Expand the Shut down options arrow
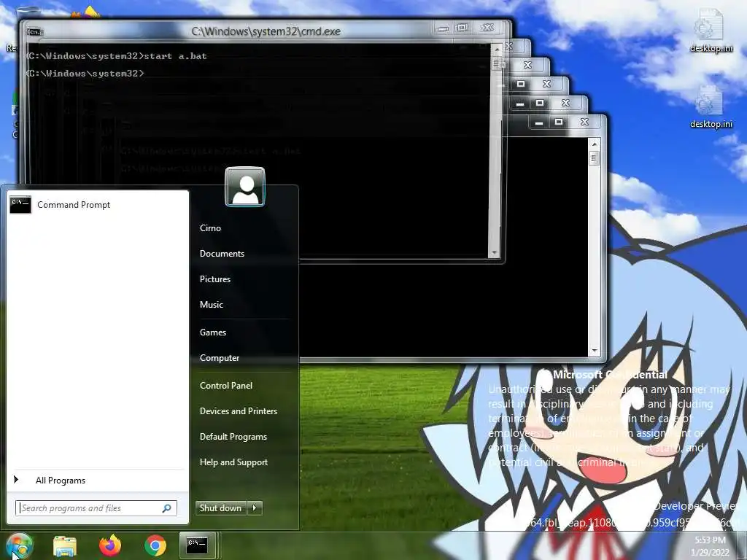Screen dimensions: 747x560 [x=255, y=508]
